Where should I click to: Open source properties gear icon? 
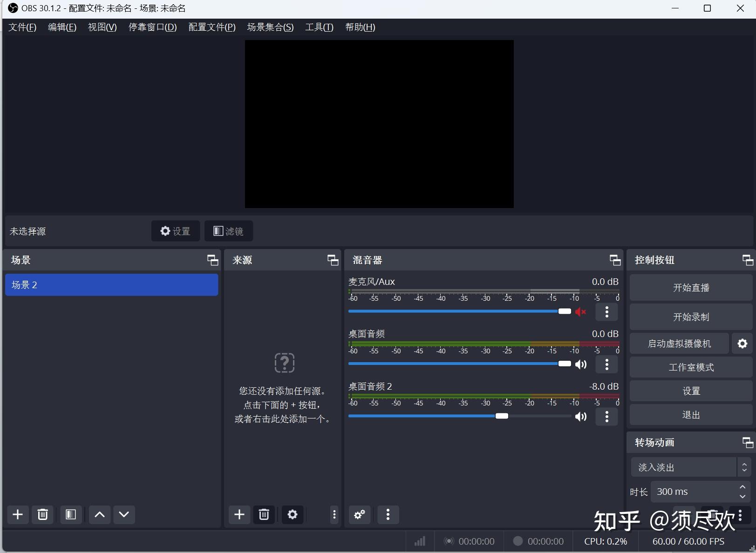click(x=292, y=515)
